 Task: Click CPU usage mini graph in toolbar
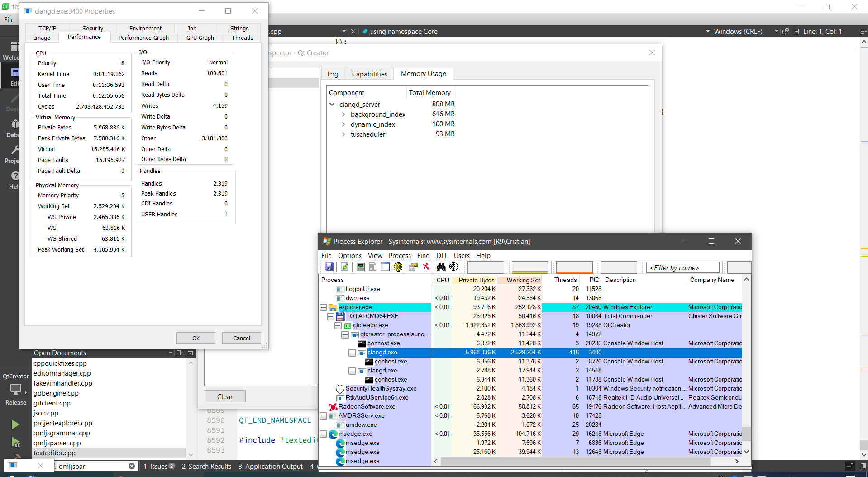486,267
